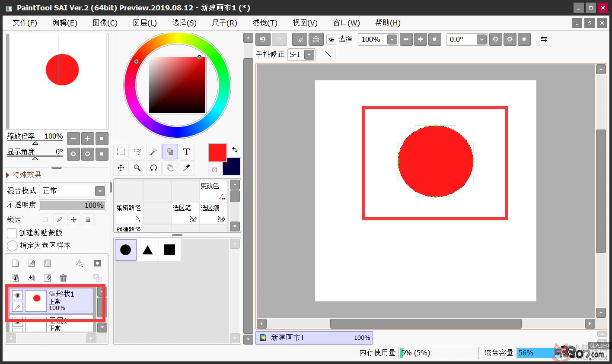The image size is (612, 364).
Task: Click the transfer down layer icon
Action: (x=15, y=278)
